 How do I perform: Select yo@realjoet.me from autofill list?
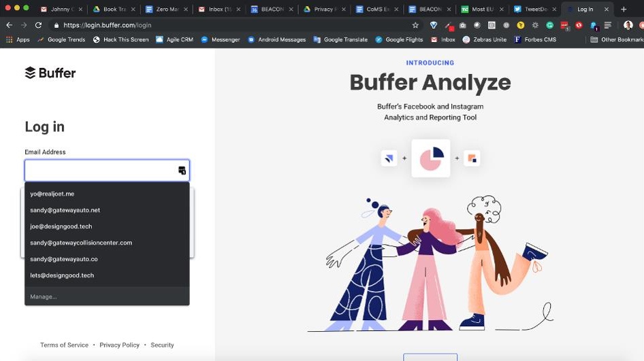[x=52, y=194]
